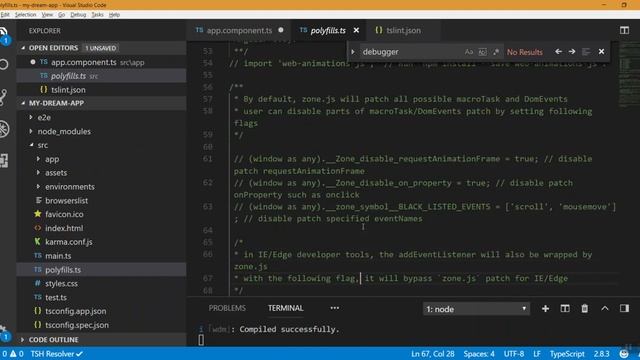Open app.component.ts in Open Editors list
This screenshot has width=640, height=360.
point(101,62)
